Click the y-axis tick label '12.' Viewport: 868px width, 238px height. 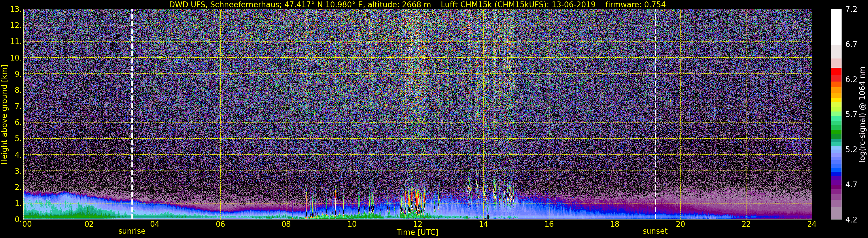(x=16, y=25)
